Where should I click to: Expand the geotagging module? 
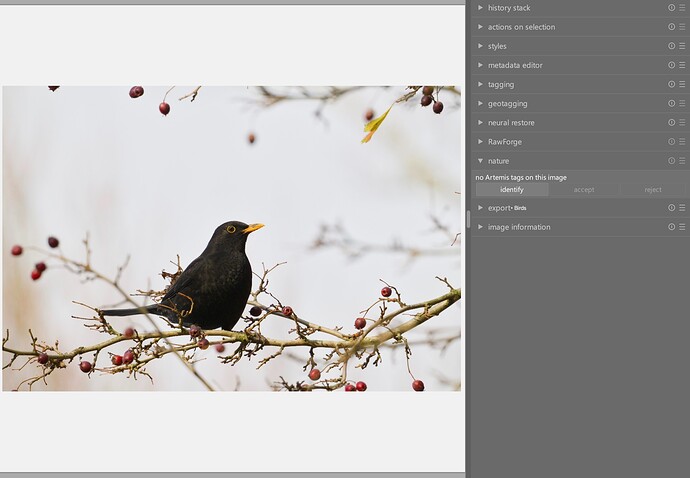coord(480,103)
